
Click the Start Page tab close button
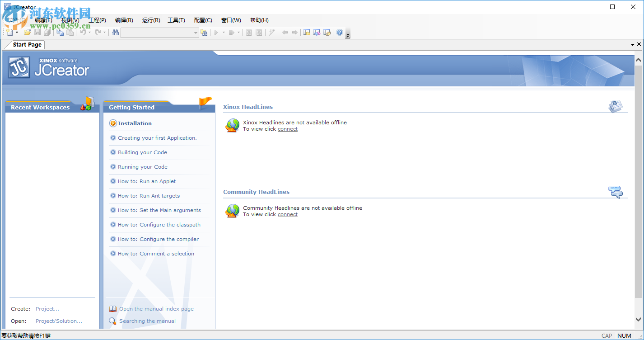[x=639, y=44]
